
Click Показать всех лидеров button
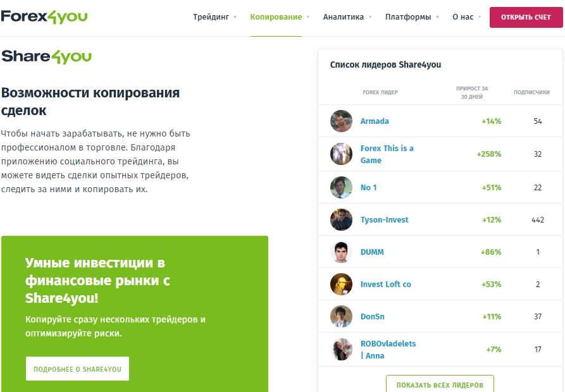tap(440, 384)
